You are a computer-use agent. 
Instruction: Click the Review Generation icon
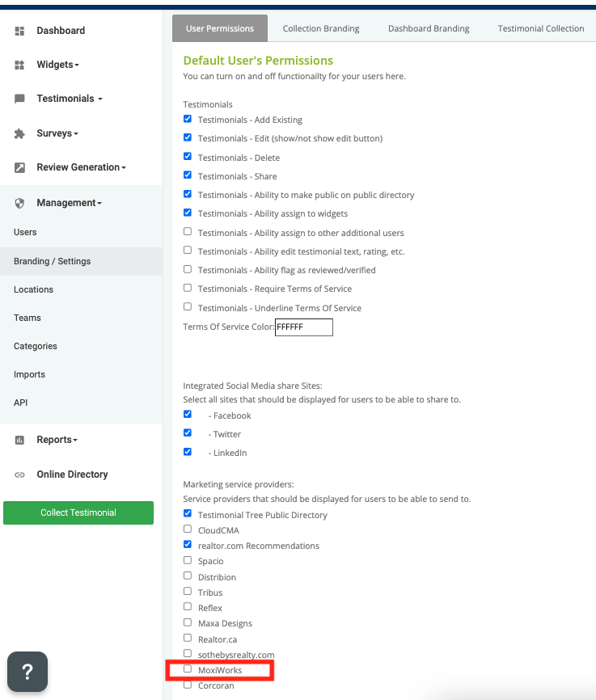pyautogui.click(x=19, y=167)
